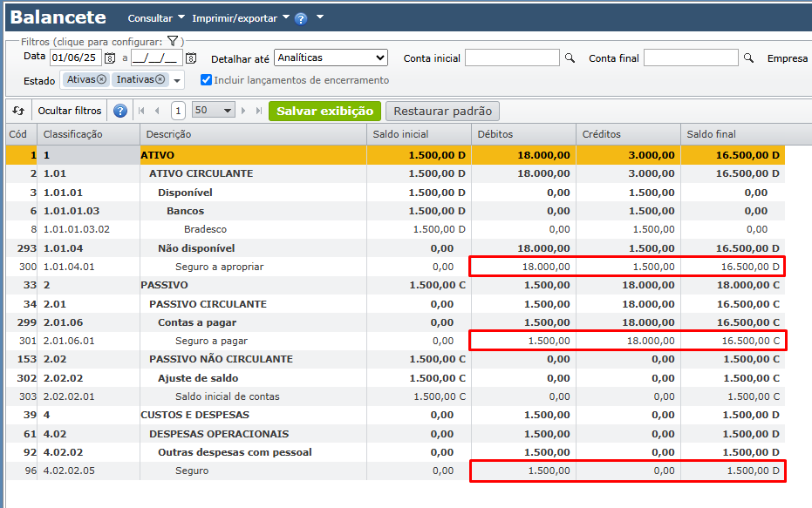Click the Conta final search magnifier
This screenshot has height=508, width=812.
point(747,58)
